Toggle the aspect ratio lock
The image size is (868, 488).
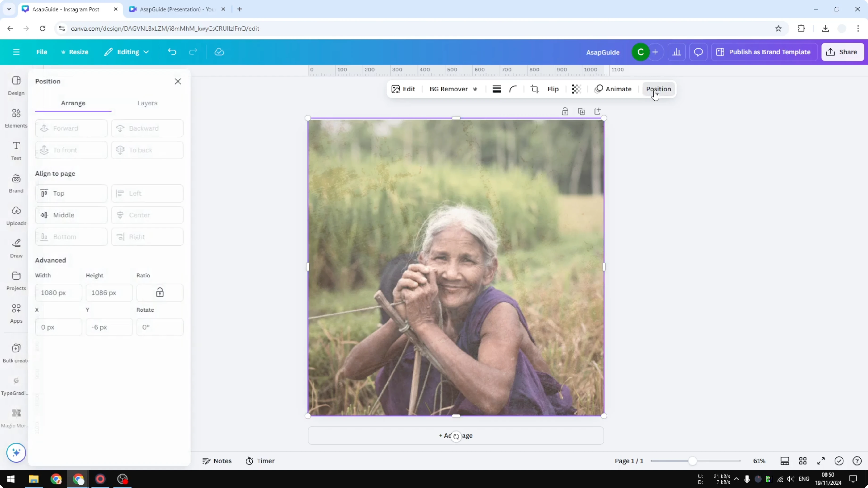pos(160,293)
